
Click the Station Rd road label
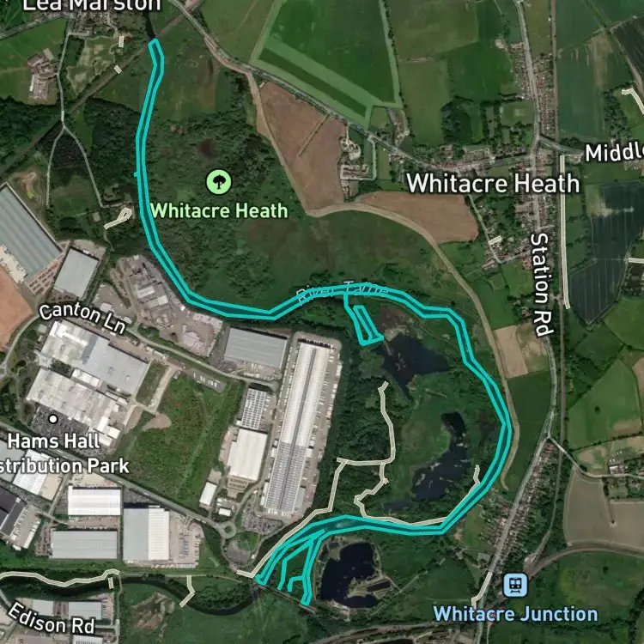[x=542, y=284]
